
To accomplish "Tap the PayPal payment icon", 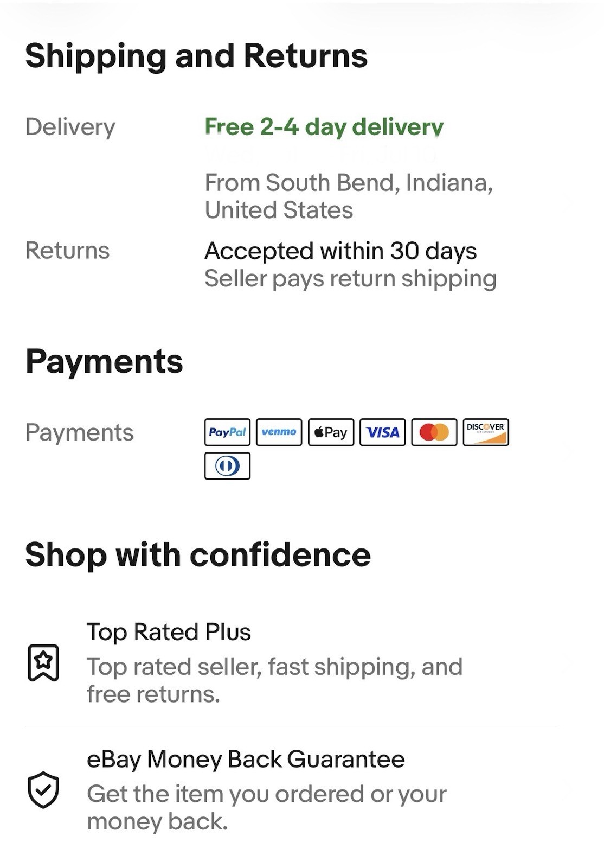I will click(x=227, y=432).
